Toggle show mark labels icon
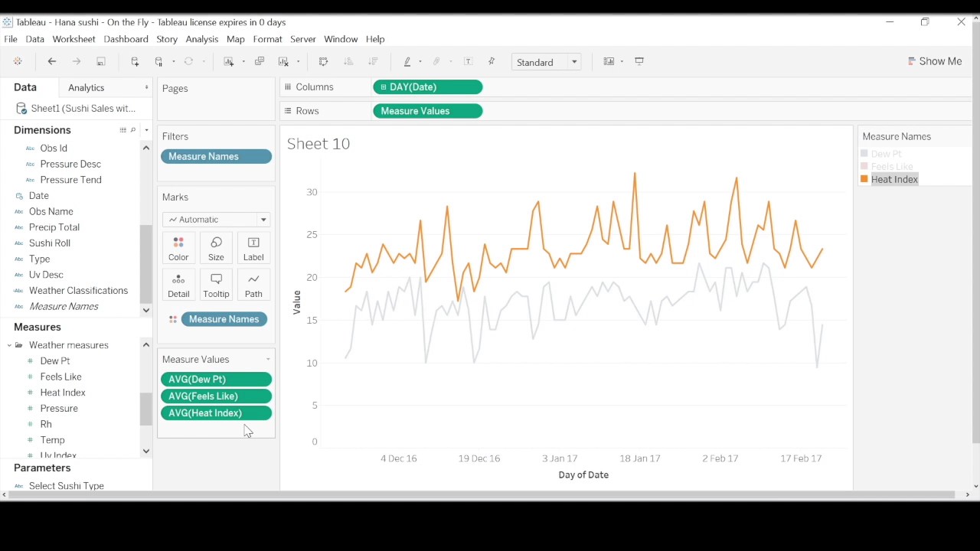980x551 pixels. tap(469, 62)
